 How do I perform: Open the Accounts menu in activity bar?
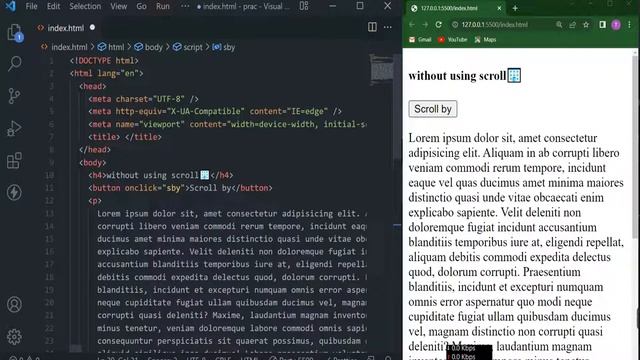coord(14,304)
